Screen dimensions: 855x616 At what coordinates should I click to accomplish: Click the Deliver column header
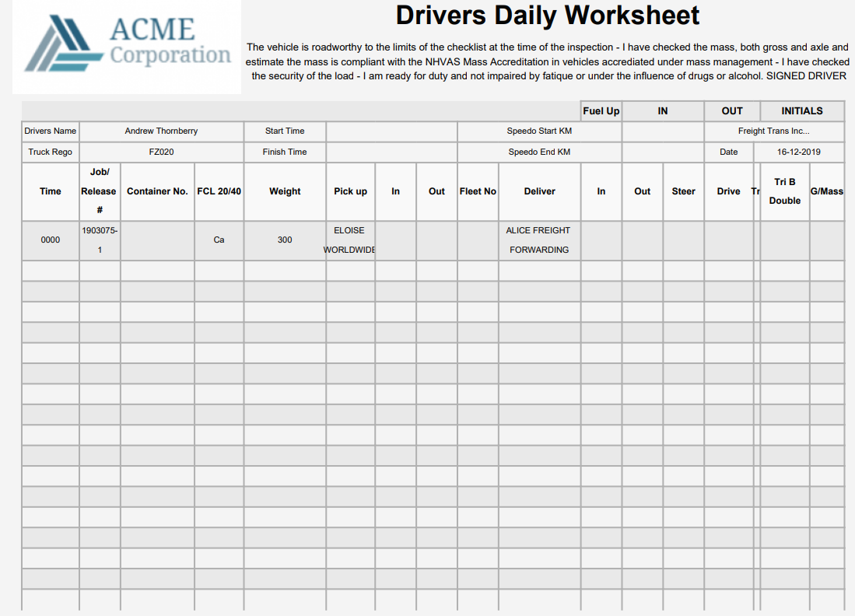(539, 191)
